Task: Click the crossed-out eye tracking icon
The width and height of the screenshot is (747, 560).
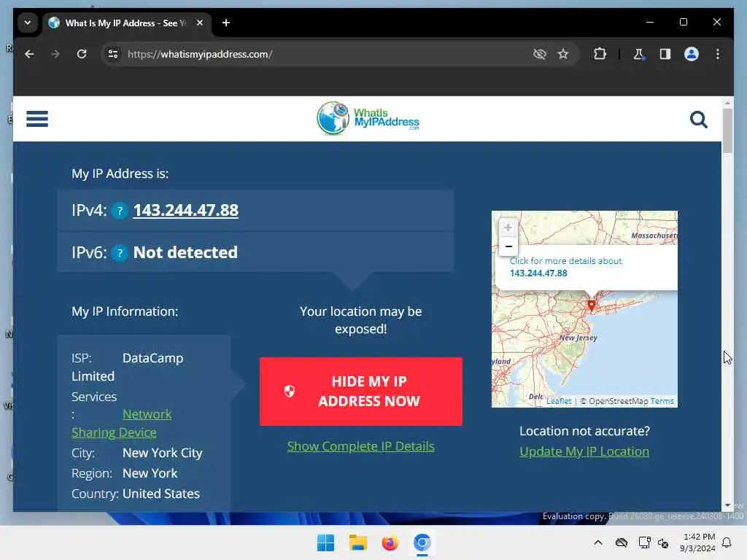Action: [539, 54]
